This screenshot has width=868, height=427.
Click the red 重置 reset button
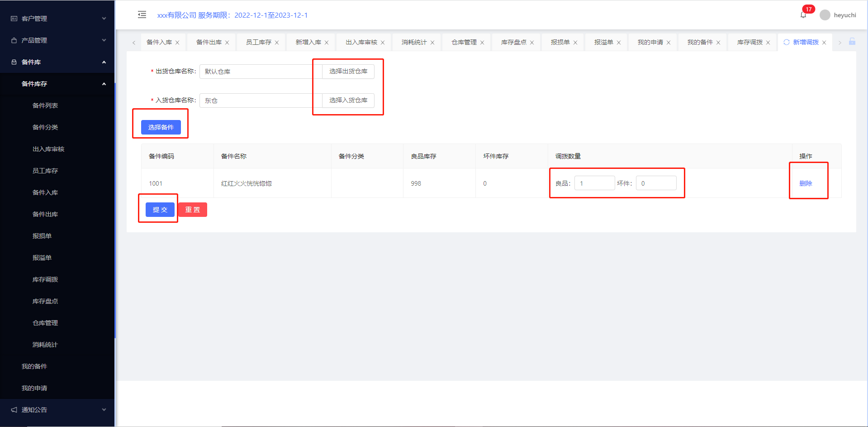(192, 210)
